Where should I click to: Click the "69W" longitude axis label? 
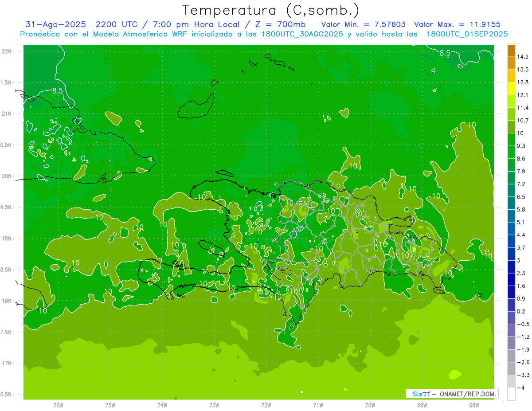click(422, 405)
